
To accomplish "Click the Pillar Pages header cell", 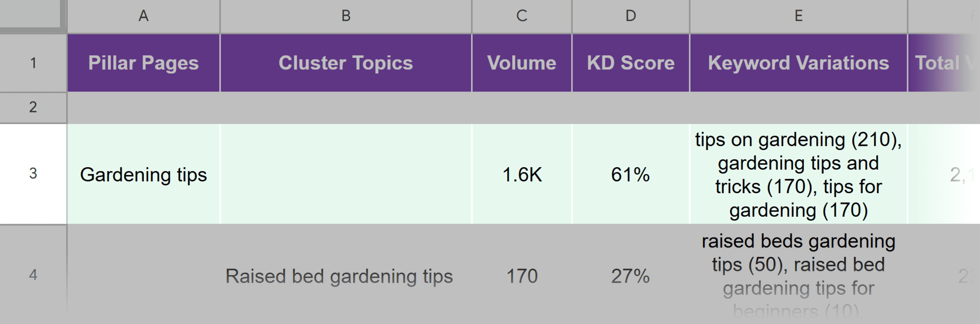I will point(144,63).
